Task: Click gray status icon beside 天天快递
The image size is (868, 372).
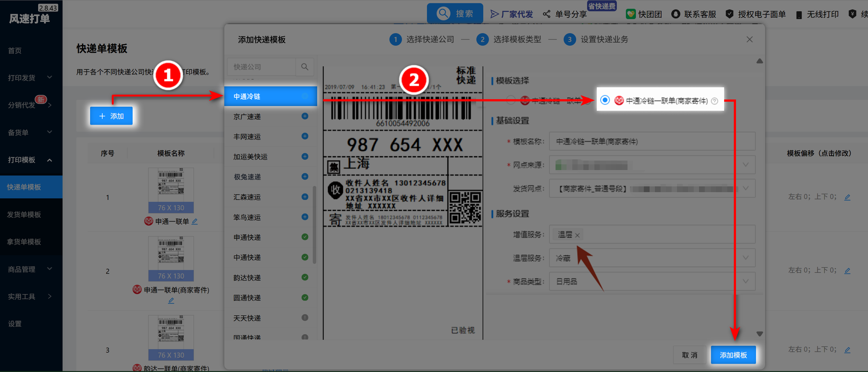Action: pos(305,318)
